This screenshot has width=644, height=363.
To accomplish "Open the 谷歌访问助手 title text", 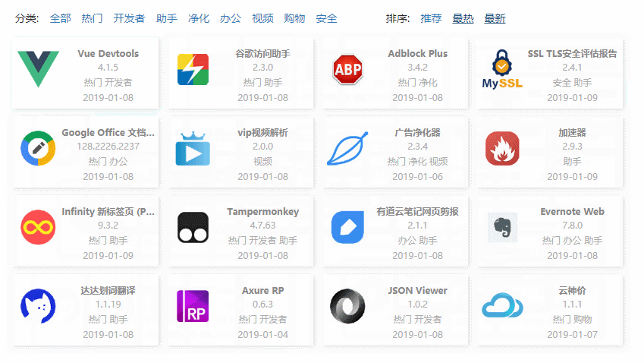I will 263,53.
